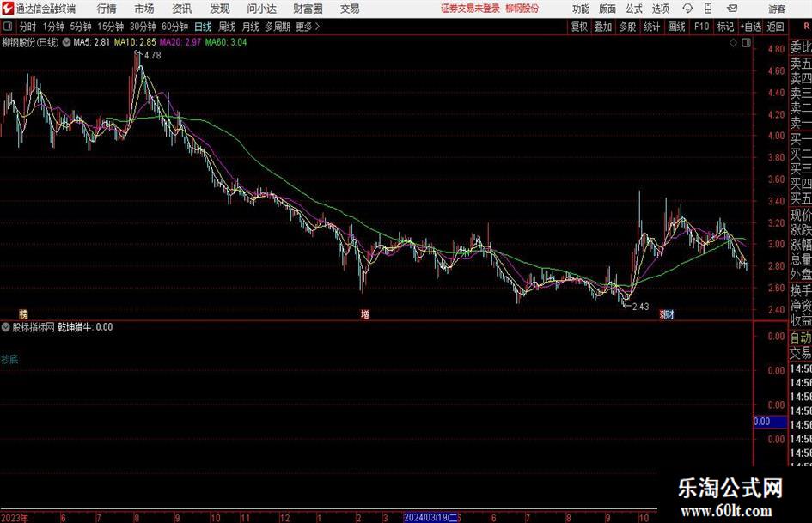Click the 复权 toolbar button
Image resolution: width=812 pixels, height=523 pixels.
579,27
